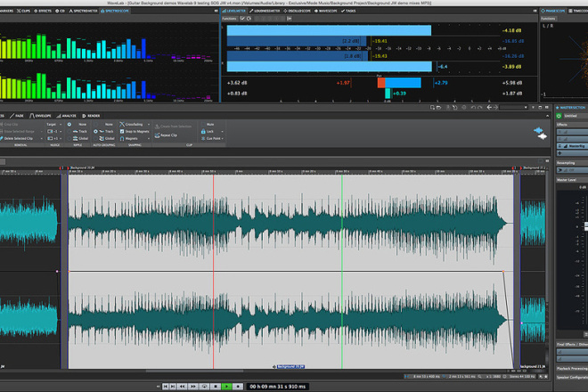Expand the Magnets dropdown arrow
Image resolution: width=588 pixels, height=392 pixels.
tap(149, 138)
